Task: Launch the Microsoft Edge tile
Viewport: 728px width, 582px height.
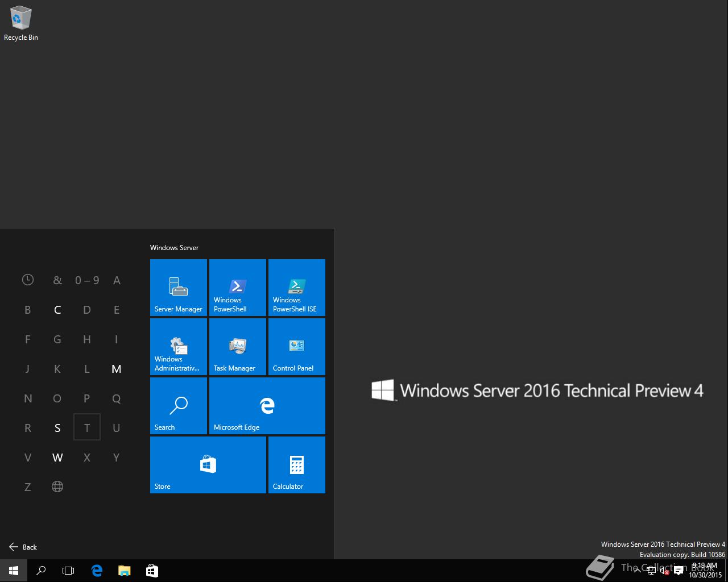Action: pos(267,406)
